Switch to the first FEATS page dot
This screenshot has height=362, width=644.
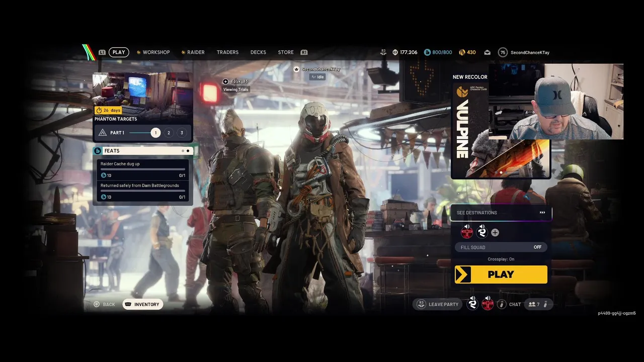tap(183, 151)
